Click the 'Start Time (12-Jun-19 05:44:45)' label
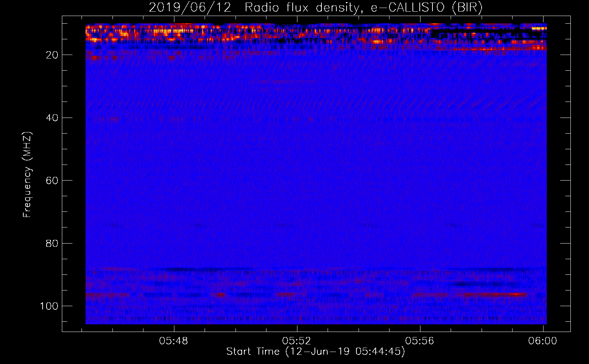The height and width of the screenshot is (364, 589). pos(316,352)
